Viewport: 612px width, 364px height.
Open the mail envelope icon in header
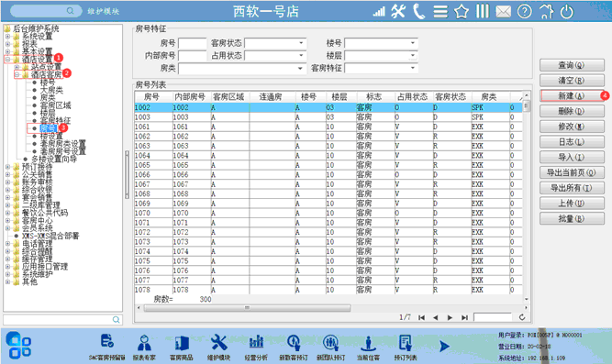tap(503, 12)
